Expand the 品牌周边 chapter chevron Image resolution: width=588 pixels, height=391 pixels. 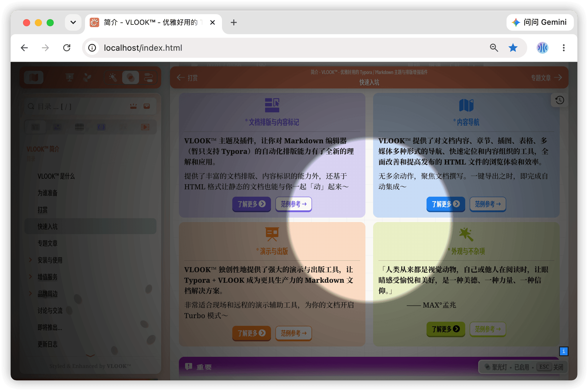point(30,294)
